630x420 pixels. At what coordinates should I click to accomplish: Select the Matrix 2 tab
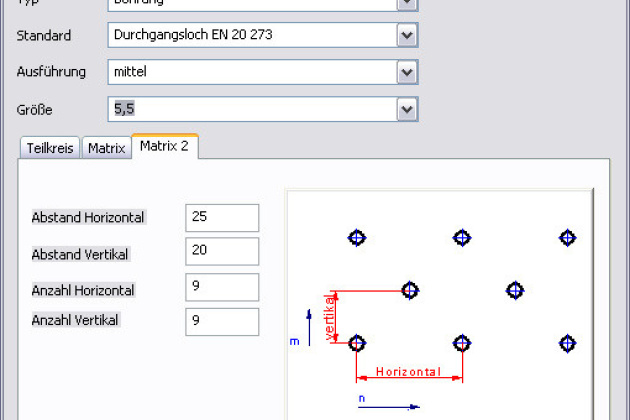tap(165, 146)
